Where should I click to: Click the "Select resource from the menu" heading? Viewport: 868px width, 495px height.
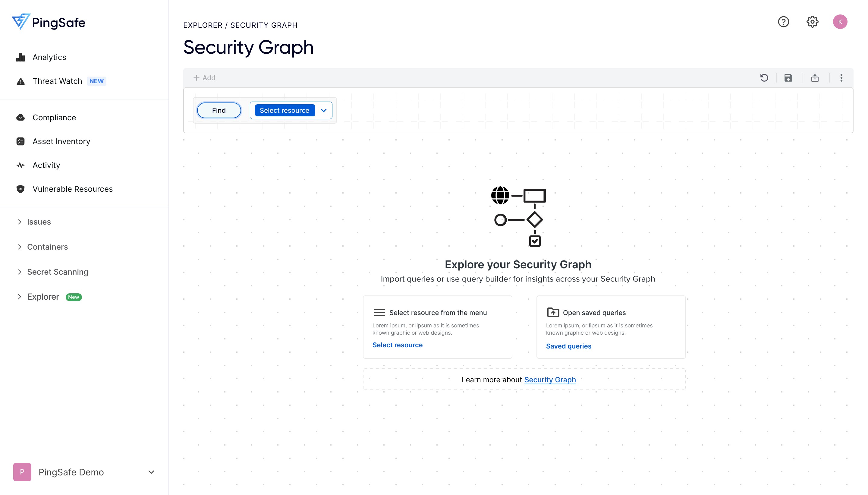438,312
